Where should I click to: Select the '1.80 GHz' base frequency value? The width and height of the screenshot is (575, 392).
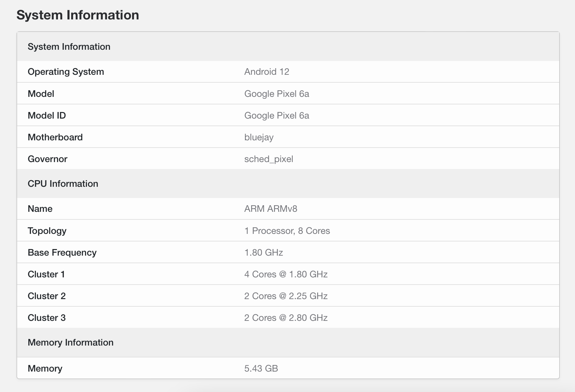pos(264,253)
